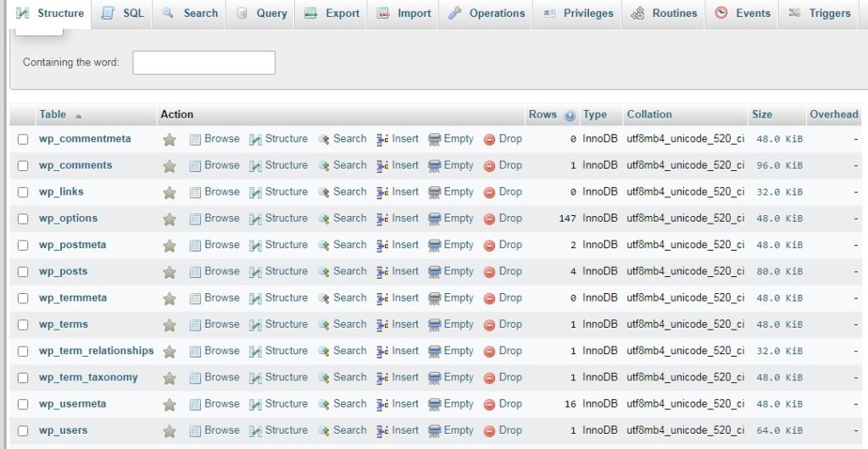
Task: Empty the wp_comments table
Action: (x=451, y=165)
